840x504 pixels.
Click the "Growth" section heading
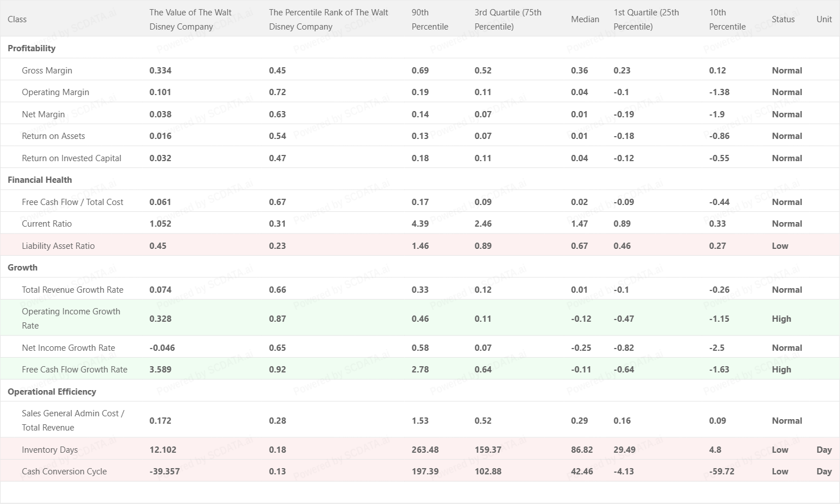23,268
